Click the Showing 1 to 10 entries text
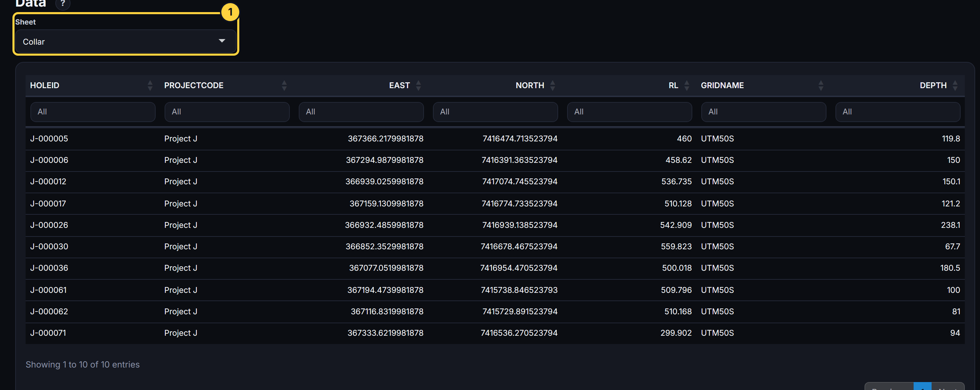Screen dimensions: 980x390 [83, 364]
